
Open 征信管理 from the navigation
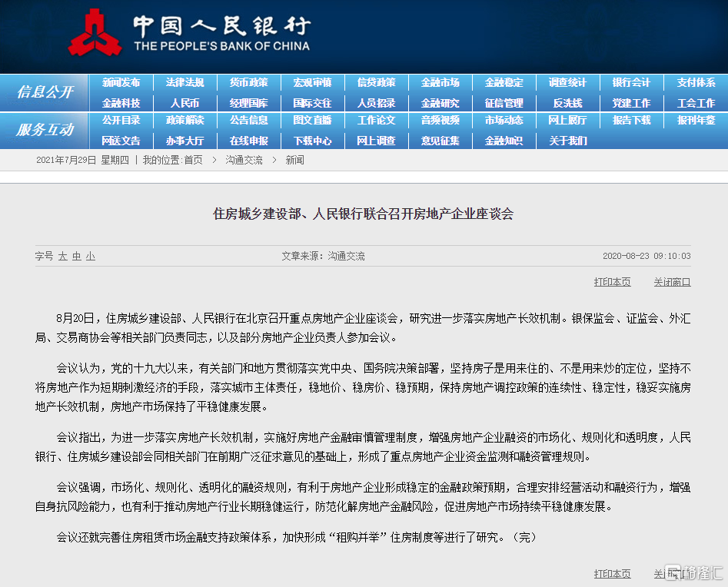click(504, 103)
